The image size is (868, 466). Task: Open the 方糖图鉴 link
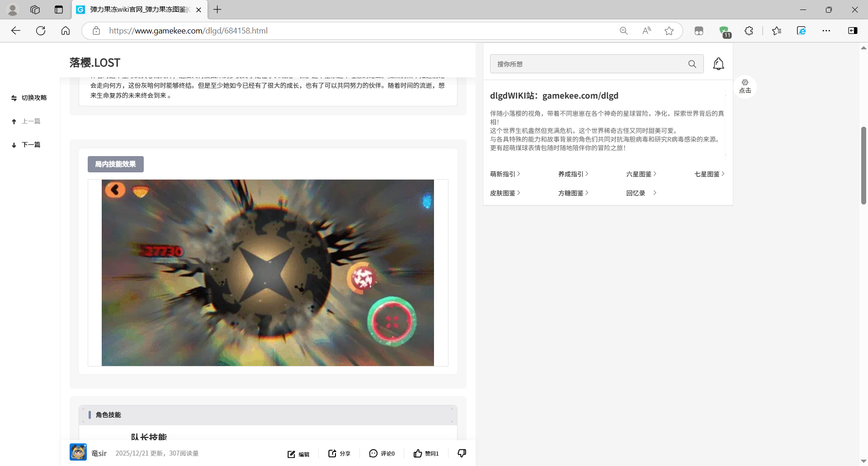pyautogui.click(x=573, y=193)
